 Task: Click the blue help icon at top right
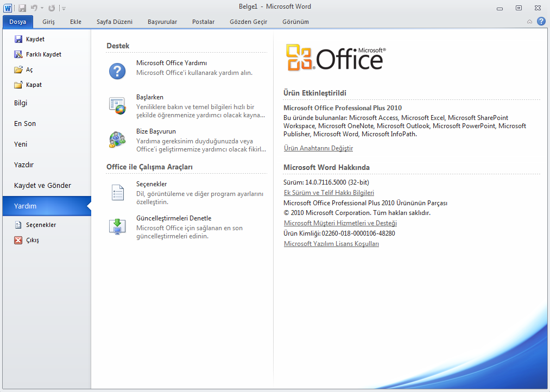[x=541, y=22]
